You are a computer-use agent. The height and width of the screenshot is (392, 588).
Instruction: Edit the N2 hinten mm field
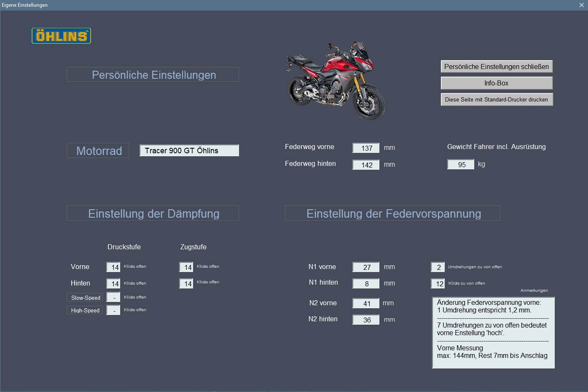366,320
